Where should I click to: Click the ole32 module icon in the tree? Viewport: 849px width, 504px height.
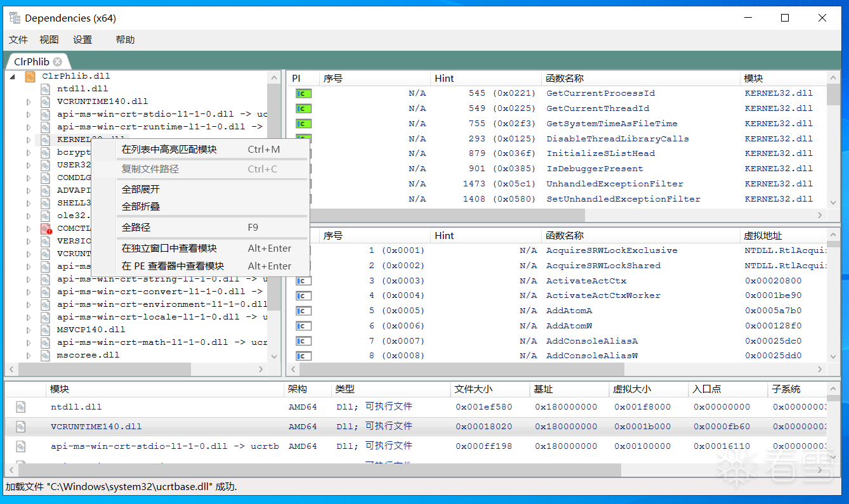point(45,216)
